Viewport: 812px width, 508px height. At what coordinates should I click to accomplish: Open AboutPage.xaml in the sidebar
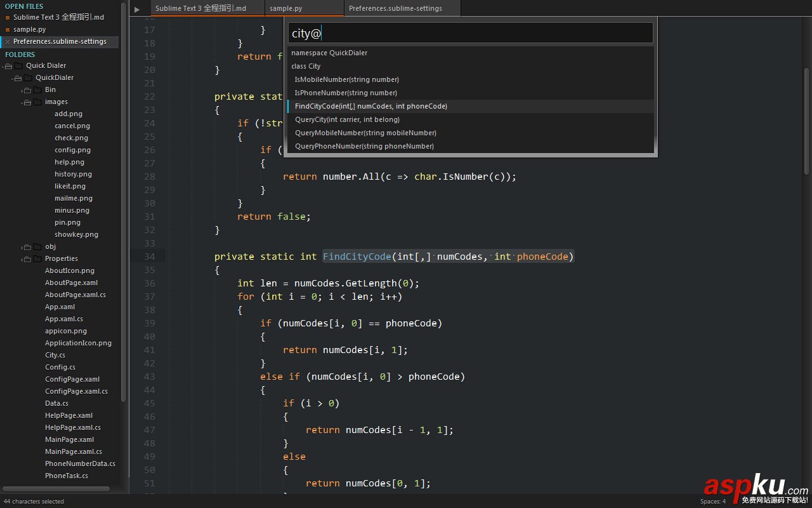click(x=71, y=283)
